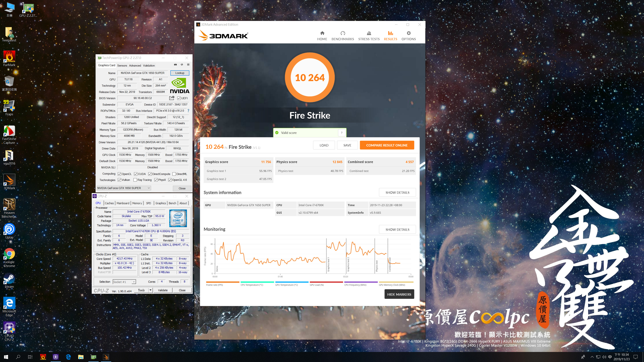Image resolution: width=644 pixels, height=362 pixels.
Task: Click the SAVE button in 3DMark
Action: point(347,145)
